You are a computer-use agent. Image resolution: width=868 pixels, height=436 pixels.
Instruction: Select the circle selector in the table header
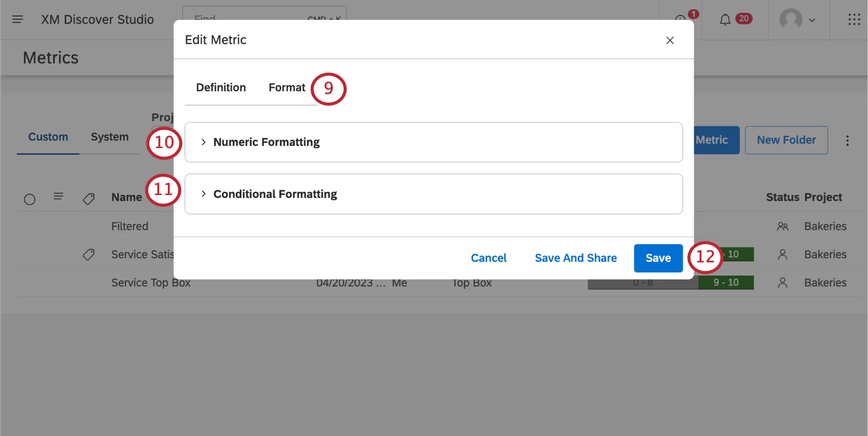point(29,199)
